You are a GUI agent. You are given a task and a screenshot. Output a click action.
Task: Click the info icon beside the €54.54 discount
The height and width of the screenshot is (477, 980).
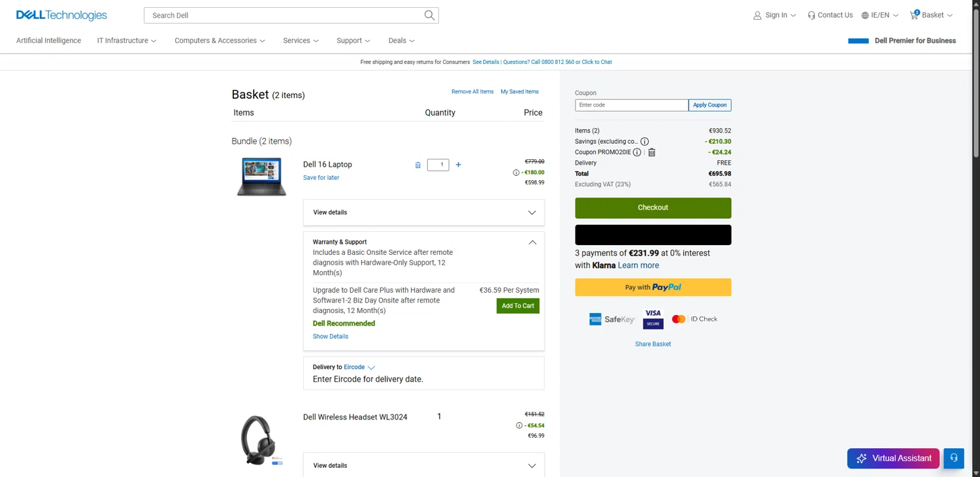click(519, 425)
